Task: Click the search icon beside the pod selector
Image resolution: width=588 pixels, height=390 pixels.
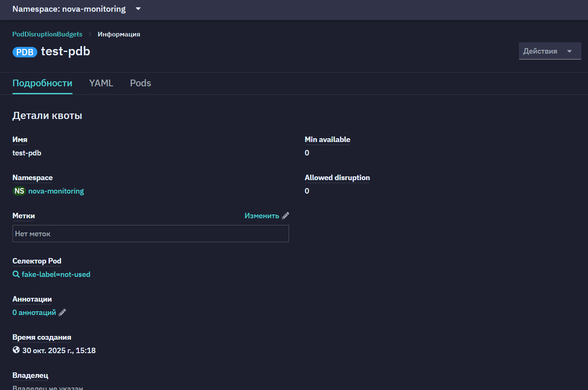Action: (16, 274)
